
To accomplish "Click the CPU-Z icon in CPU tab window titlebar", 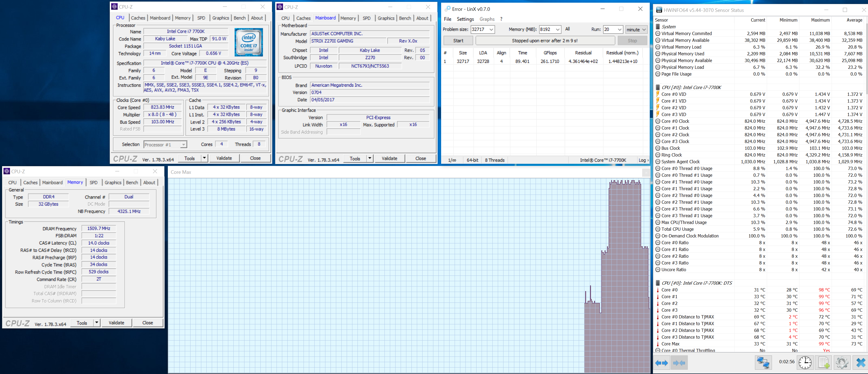I will [x=115, y=6].
